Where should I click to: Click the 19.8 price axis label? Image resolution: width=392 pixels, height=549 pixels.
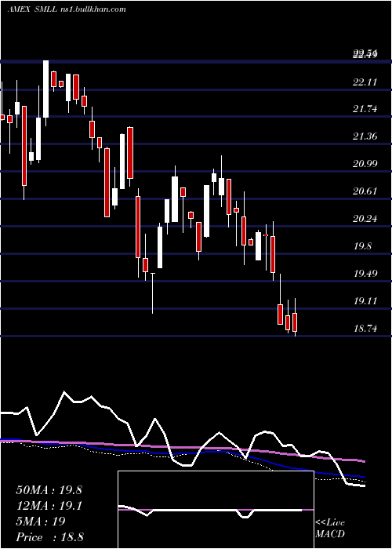click(362, 245)
